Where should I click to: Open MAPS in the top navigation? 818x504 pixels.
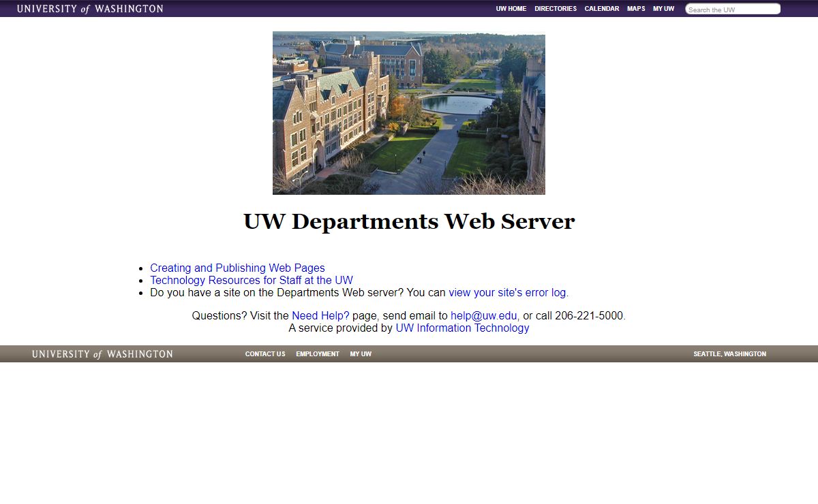(636, 9)
